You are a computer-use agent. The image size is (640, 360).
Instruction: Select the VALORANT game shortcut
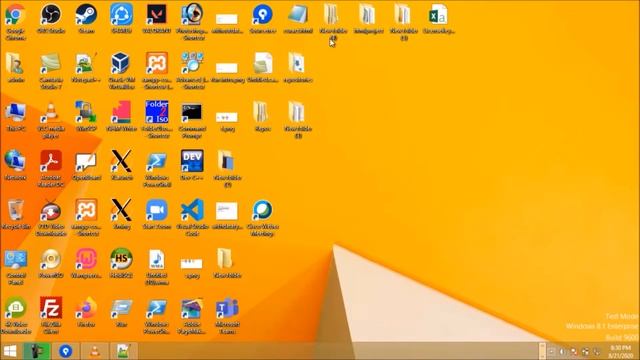(x=157, y=18)
